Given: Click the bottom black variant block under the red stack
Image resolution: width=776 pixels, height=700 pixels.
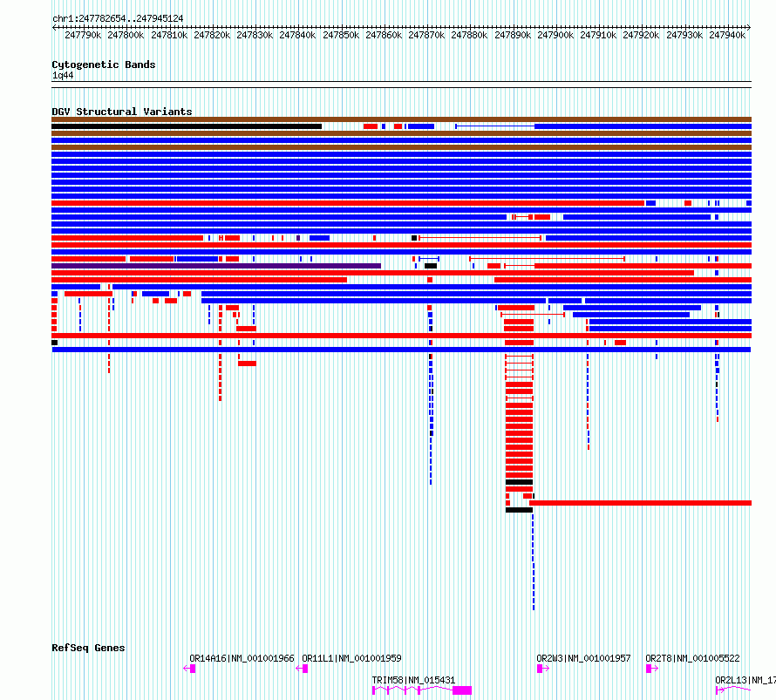Looking at the screenshot, I should [519, 510].
